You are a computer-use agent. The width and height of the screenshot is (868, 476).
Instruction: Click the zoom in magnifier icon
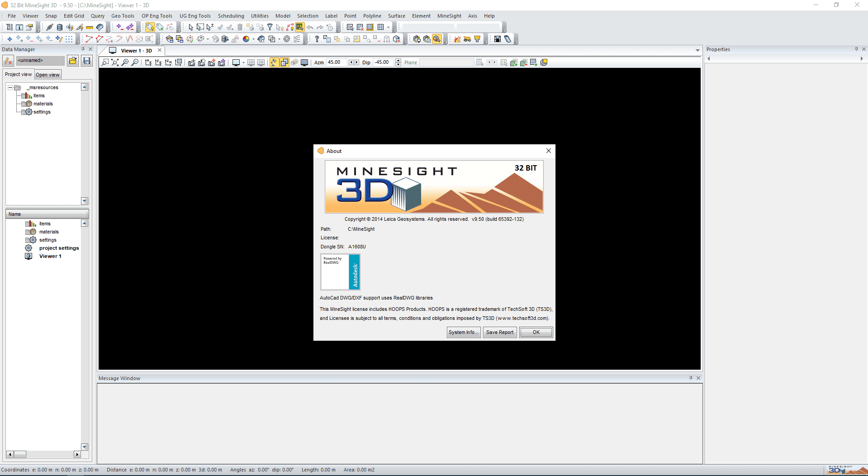pos(125,62)
